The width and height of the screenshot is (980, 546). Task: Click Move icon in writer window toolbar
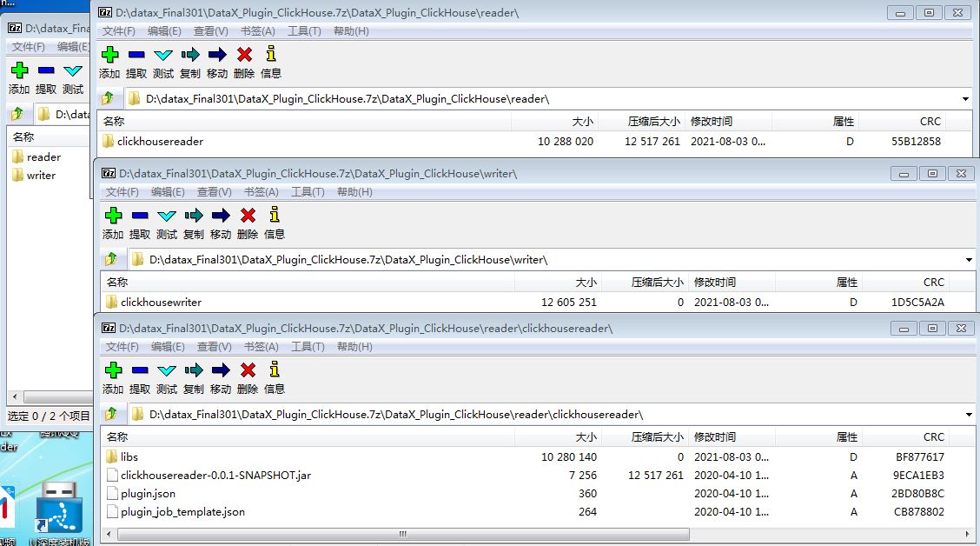(221, 215)
